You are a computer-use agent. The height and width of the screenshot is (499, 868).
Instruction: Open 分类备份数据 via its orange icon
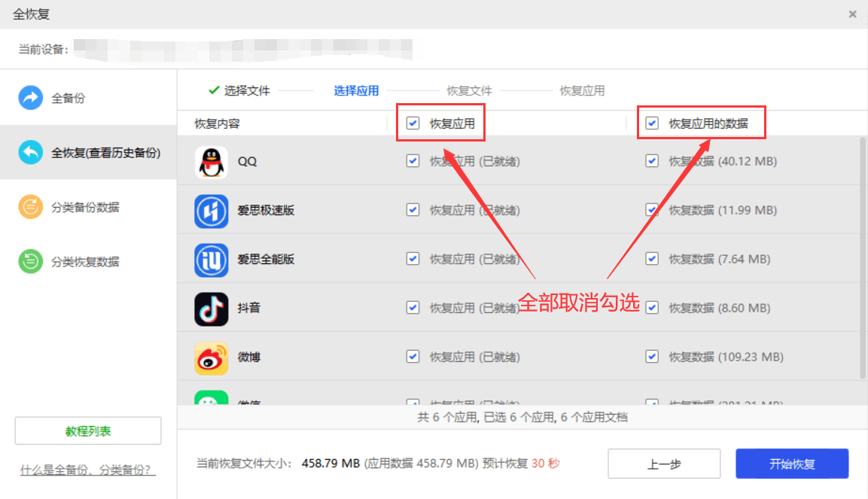[31, 207]
